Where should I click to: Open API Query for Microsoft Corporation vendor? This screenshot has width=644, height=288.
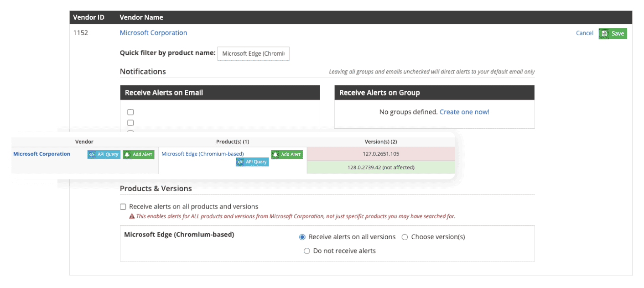point(104,154)
